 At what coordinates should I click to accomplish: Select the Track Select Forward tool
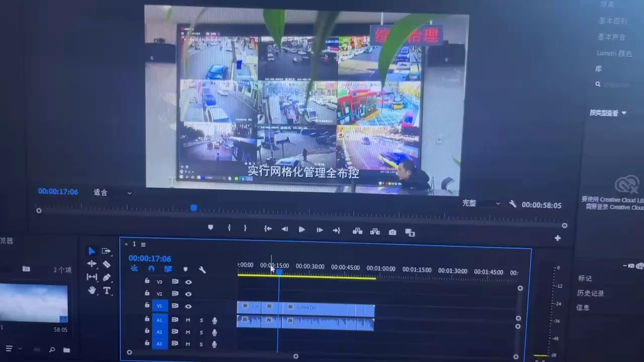click(x=106, y=251)
